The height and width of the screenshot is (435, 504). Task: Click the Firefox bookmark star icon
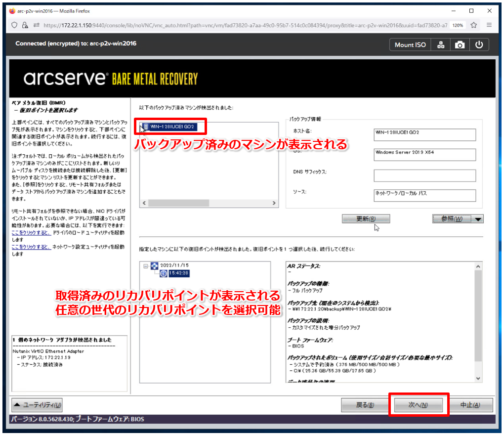[x=473, y=25]
